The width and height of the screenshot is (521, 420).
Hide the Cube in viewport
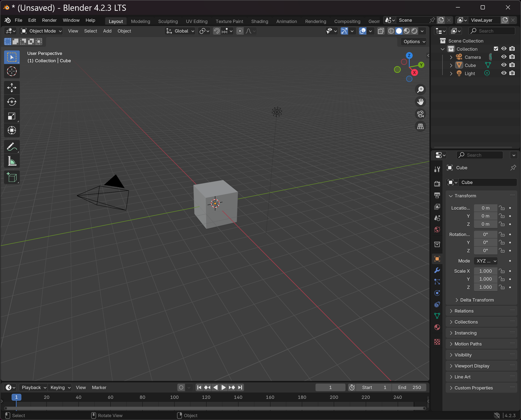coord(504,65)
